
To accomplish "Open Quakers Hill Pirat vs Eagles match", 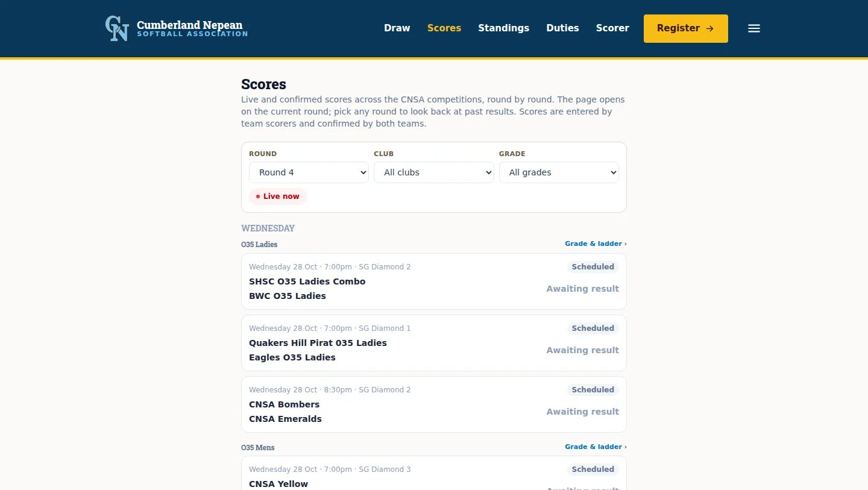I will click(434, 343).
